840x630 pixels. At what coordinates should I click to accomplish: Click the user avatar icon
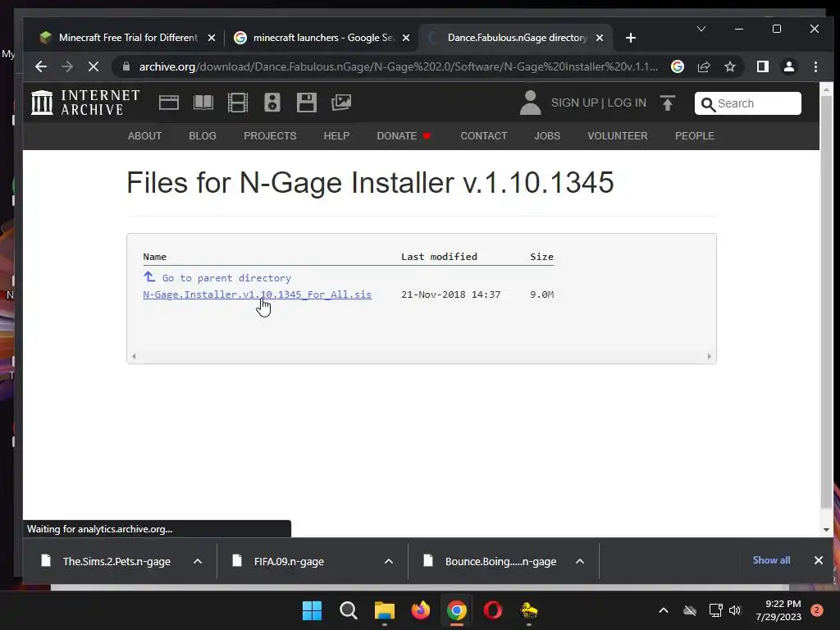coord(531,103)
